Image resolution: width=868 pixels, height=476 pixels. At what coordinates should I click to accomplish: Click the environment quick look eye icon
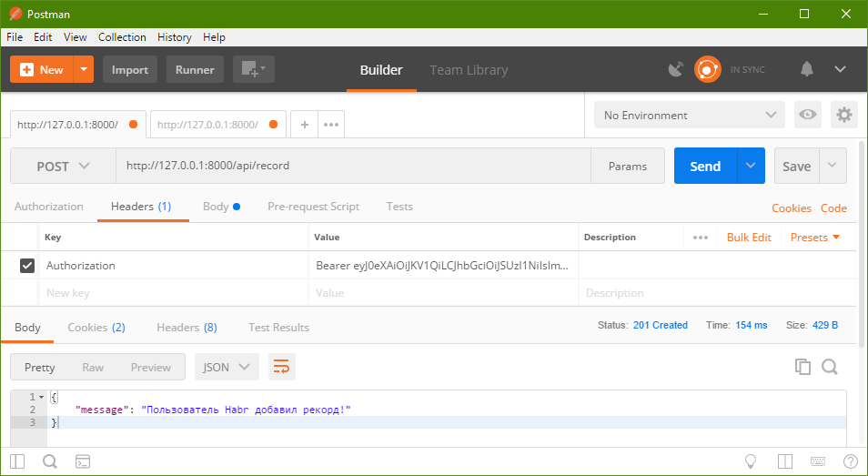click(x=808, y=115)
